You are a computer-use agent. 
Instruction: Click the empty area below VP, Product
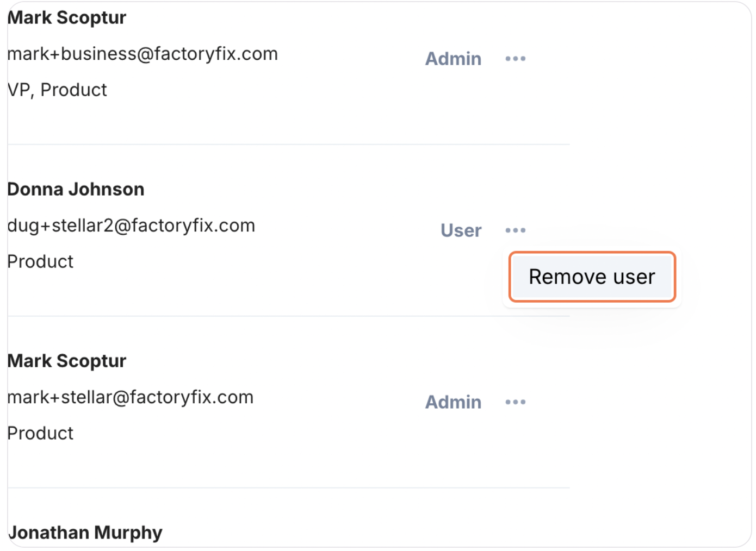(x=218, y=122)
